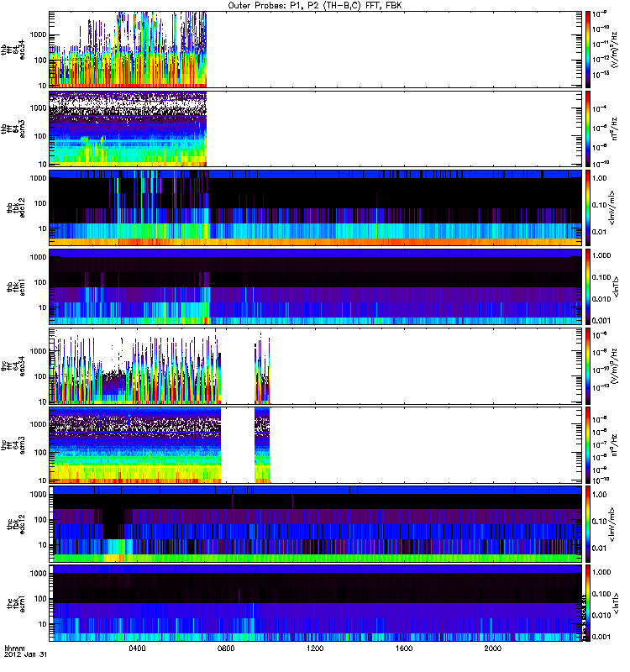Select the "thc fbk scm1" y-axis label

[x=16, y=603]
